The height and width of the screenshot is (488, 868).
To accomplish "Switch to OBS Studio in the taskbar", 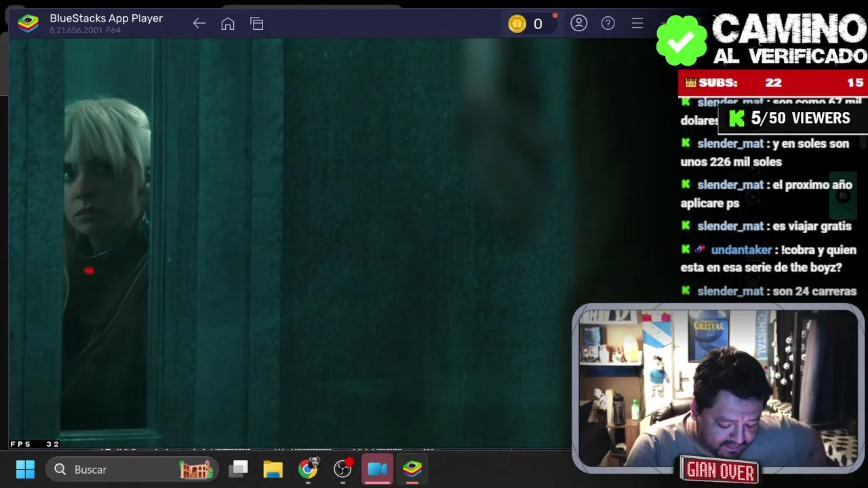I will [343, 469].
